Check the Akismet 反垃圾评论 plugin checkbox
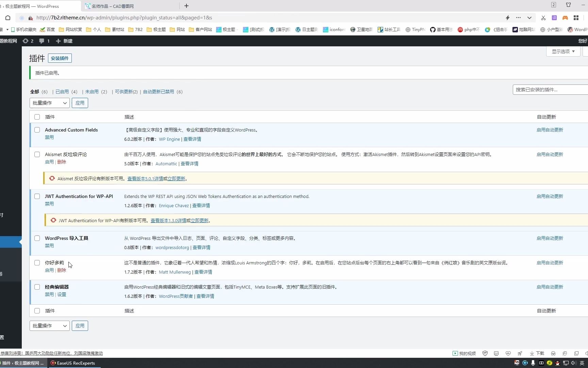This screenshot has width=588, height=368. point(37,154)
